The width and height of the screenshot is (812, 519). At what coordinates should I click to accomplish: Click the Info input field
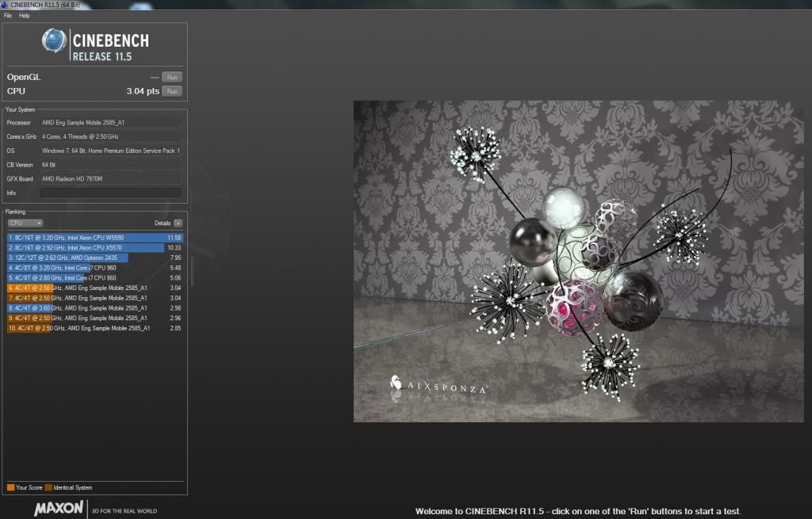(111, 193)
